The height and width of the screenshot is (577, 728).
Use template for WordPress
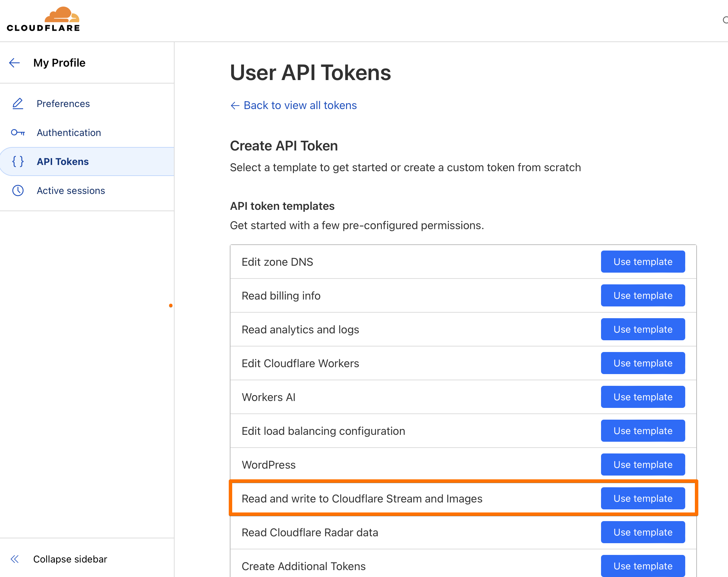coord(643,464)
